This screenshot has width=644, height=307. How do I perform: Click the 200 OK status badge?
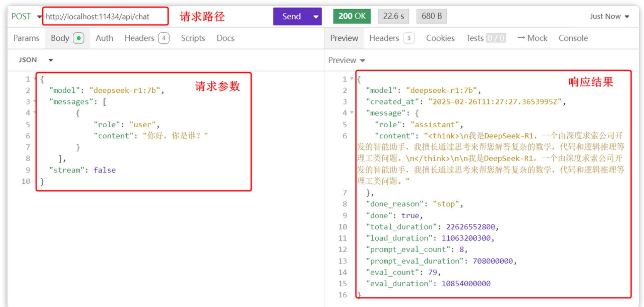(x=352, y=16)
